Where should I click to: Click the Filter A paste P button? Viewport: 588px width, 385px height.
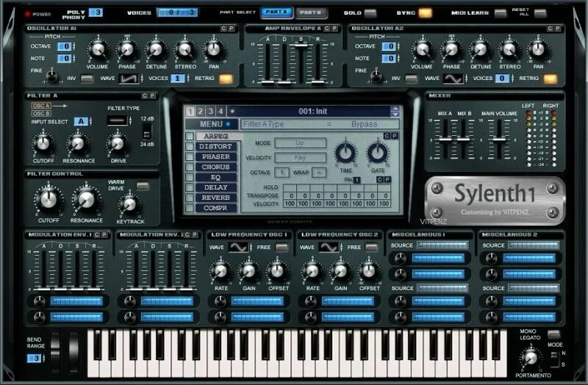click(x=152, y=96)
